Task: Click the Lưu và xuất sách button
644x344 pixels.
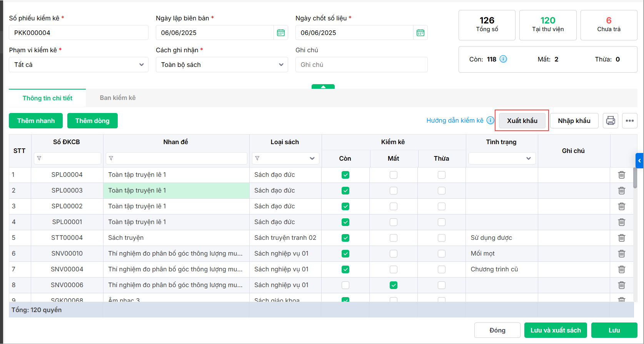Action: [x=556, y=330]
